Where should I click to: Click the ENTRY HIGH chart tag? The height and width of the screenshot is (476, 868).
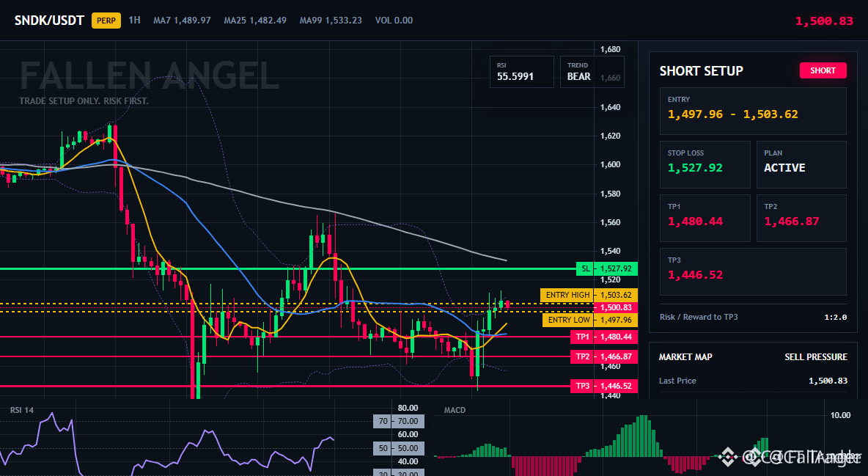[589, 295]
